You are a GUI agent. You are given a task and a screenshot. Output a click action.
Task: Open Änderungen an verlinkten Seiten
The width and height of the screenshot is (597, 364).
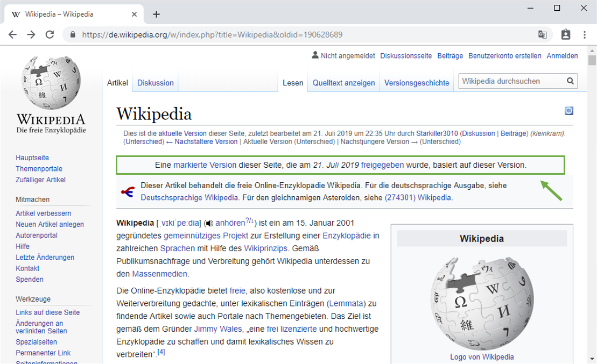pyautogui.click(x=41, y=327)
